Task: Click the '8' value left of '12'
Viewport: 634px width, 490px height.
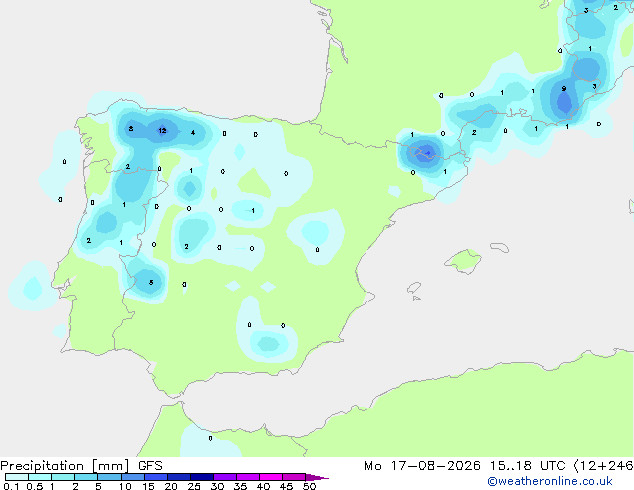Action: coord(131,129)
